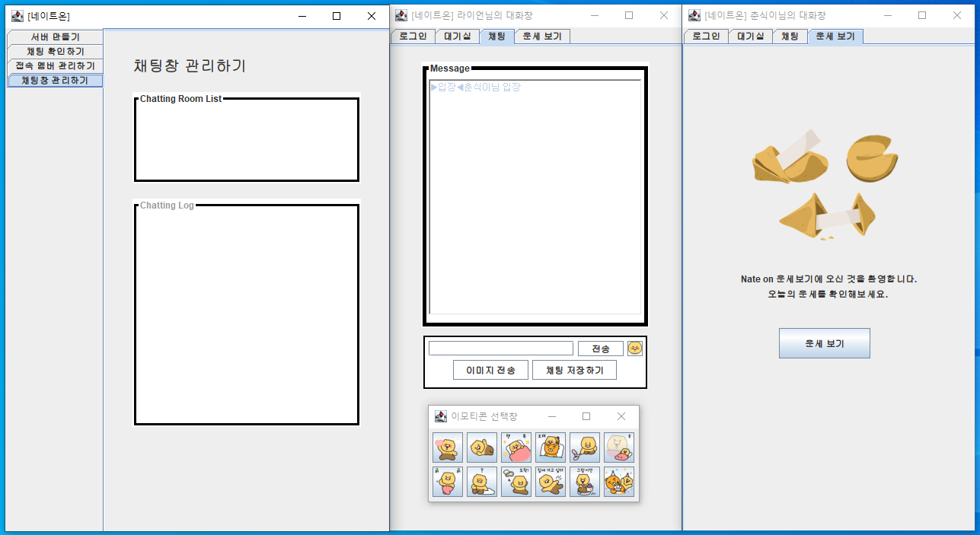Click the '오늘의 운세를 확인해보세요.' text
Image resolution: width=980 pixels, height=535 pixels.
pyautogui.click(x=828, y=294)
